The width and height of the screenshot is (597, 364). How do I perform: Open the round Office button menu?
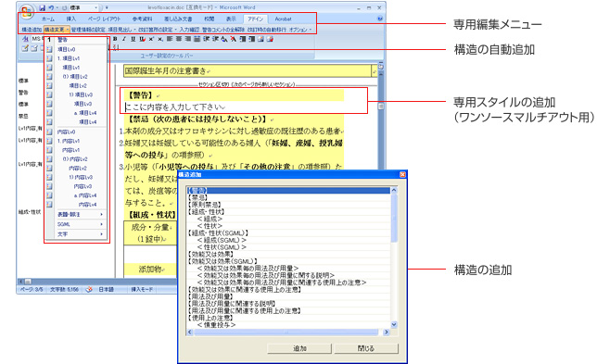point(26,11)
